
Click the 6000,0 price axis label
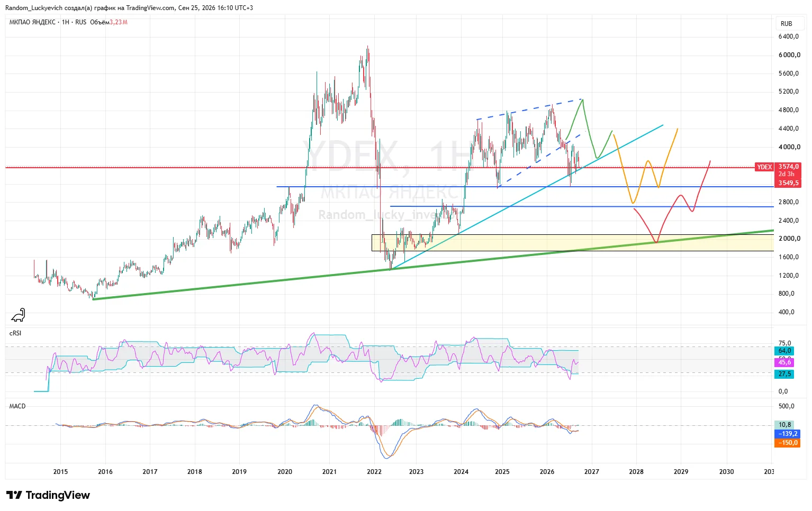[789, 55]
